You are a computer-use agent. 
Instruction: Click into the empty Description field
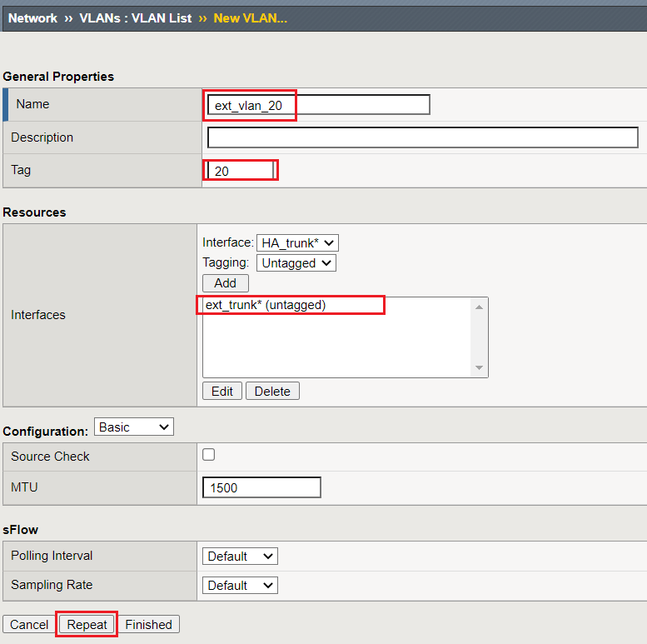click(423, 137)
